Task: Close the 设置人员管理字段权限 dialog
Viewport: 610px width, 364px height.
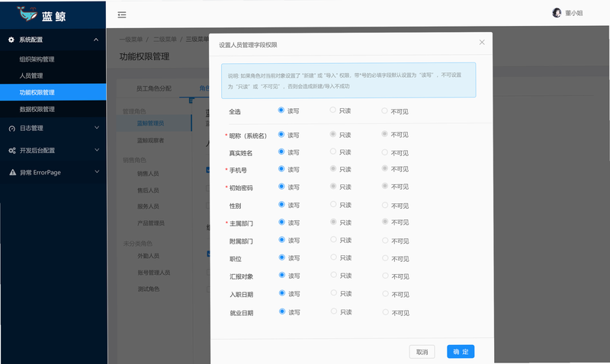Action: coord(482,42)
